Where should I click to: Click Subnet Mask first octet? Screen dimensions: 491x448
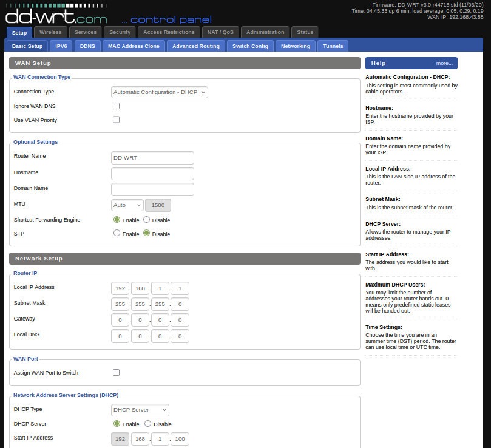(120, 304)
